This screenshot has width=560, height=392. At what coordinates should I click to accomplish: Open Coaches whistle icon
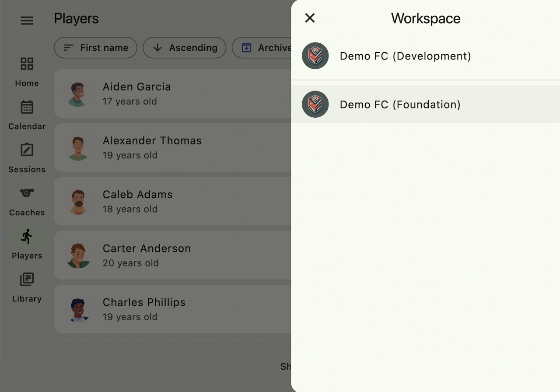27,193
